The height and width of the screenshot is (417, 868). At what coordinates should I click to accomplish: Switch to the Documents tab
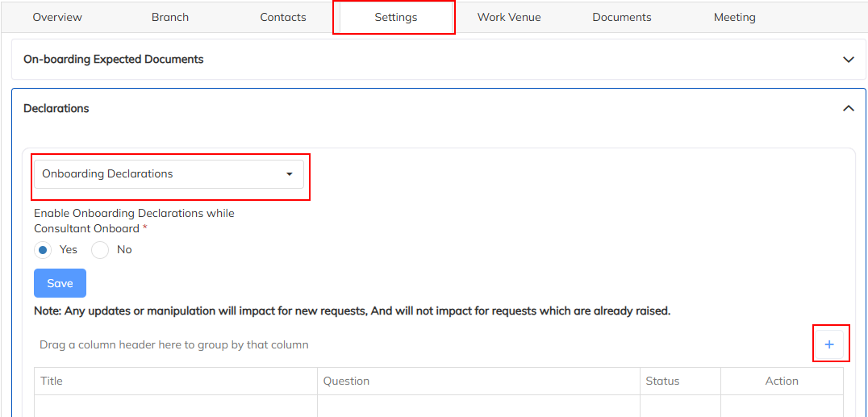click(621, 17)
